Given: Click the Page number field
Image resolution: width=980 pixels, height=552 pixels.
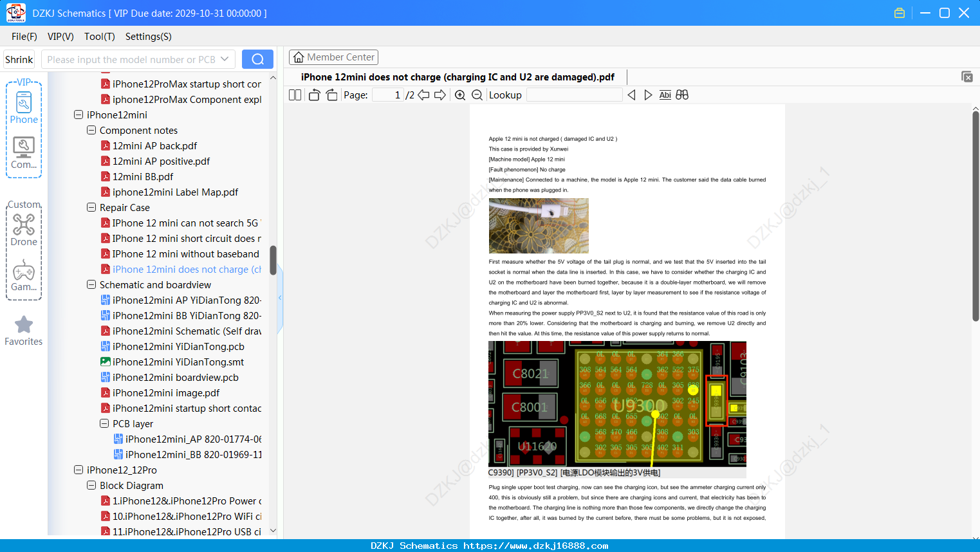Looking at the screenshot, I should coord(388,95).
